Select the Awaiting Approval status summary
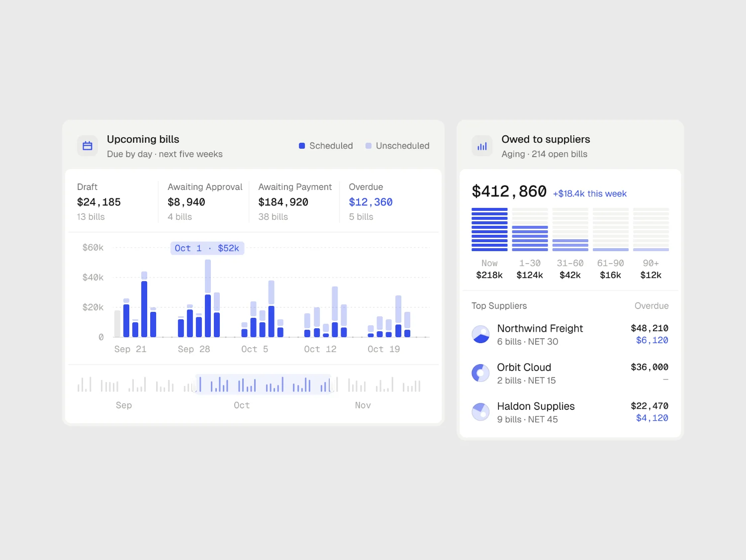Viewport: 746px width, 560px height. pyautogui.click(x=204, y=201)
